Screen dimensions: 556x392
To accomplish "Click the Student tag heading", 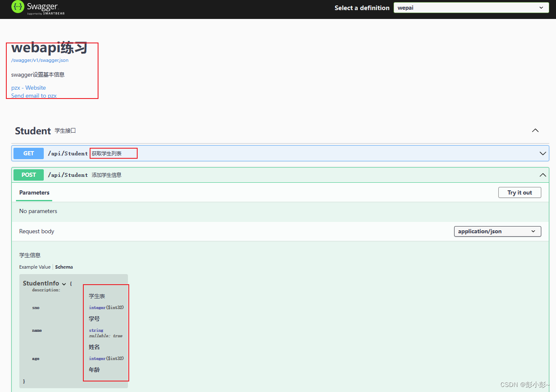I will click(33, 131).
